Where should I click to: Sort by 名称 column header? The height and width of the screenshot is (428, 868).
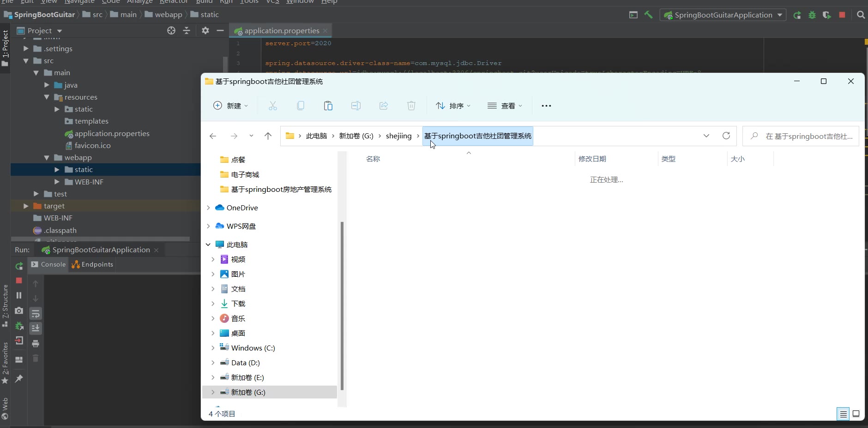pos(373,159)
